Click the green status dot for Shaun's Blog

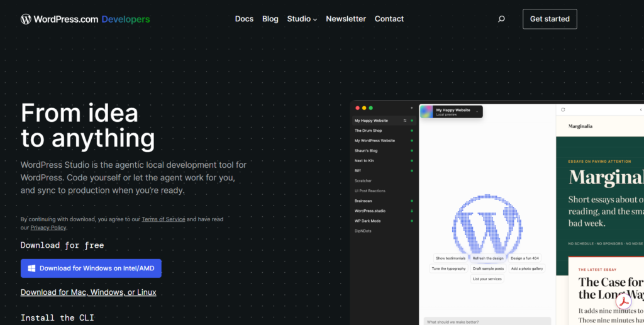point(412,151)
